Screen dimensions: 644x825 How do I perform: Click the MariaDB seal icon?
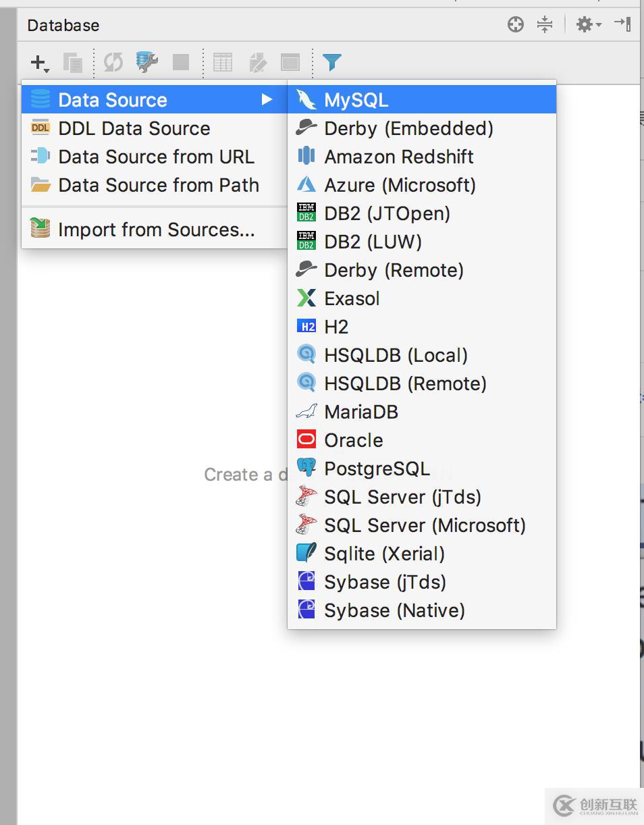pos(306,412)
